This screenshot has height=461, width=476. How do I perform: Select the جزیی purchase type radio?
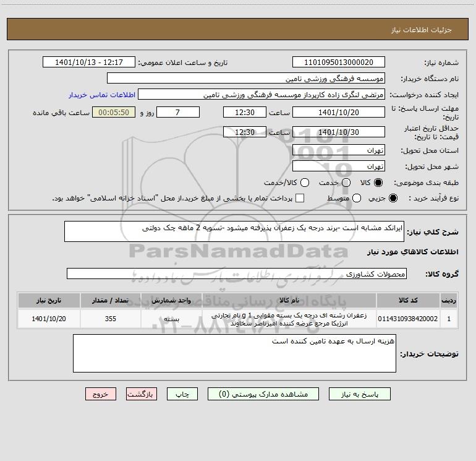[393, 198]
